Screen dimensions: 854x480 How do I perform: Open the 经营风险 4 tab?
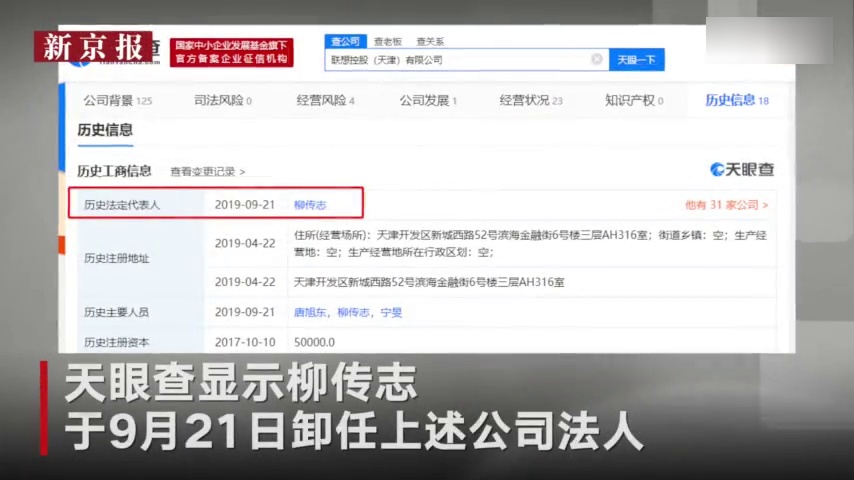(325, 100)
